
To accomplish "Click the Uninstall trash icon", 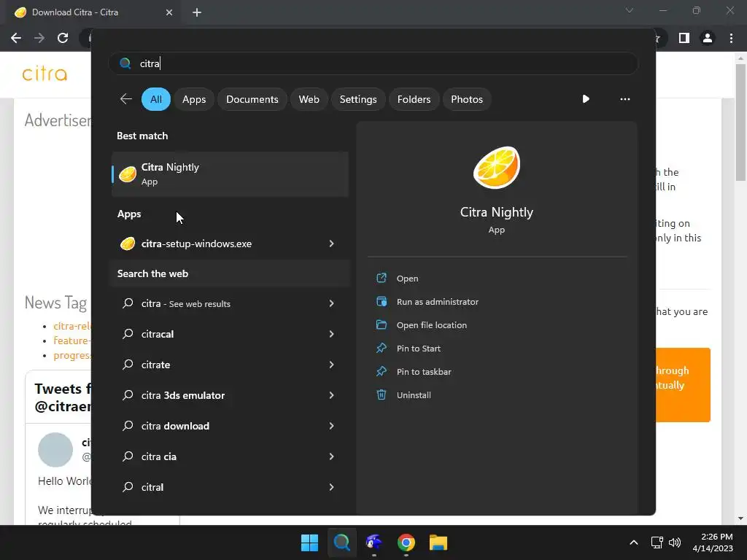I will pos(382,394).
